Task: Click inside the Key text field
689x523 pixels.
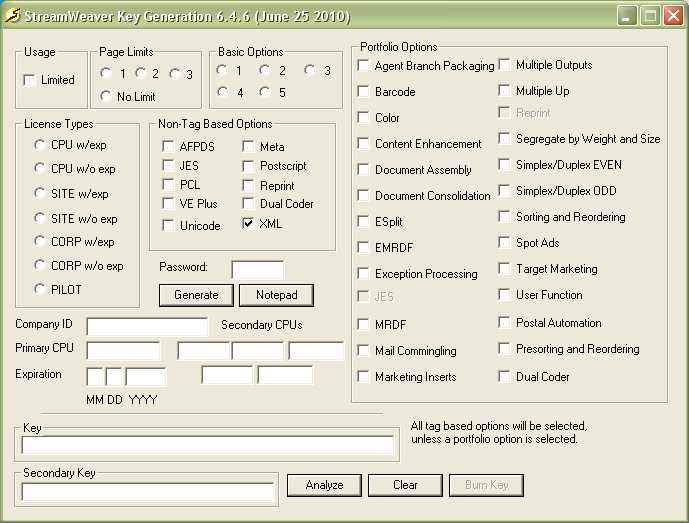Action: click(208, 445)
